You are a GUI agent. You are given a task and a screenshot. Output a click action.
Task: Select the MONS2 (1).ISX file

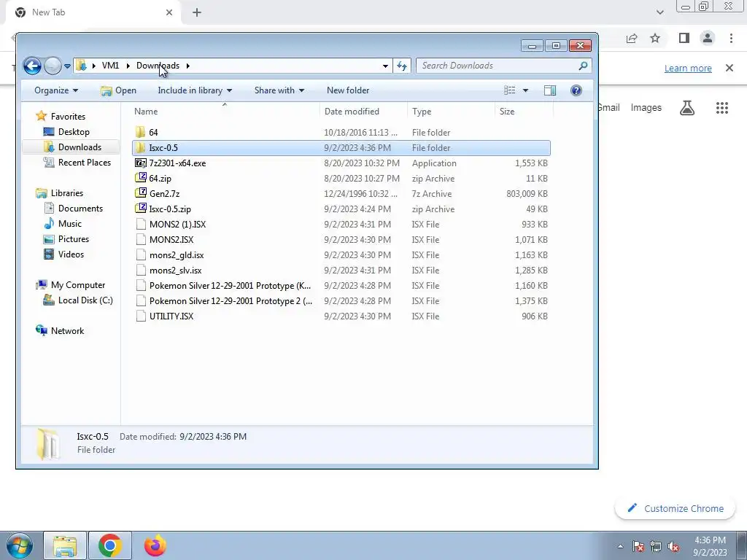pyautogui.click(x=177, y=225)
